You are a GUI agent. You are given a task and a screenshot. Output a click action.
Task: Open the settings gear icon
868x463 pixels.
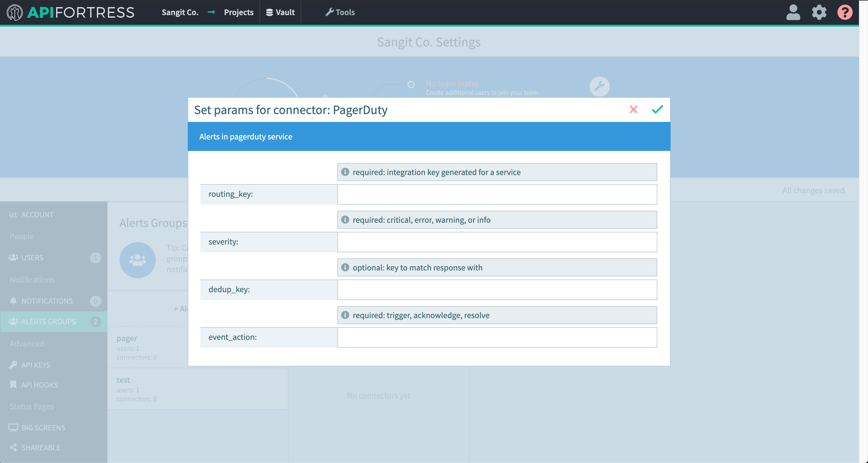tap(819, 12)
